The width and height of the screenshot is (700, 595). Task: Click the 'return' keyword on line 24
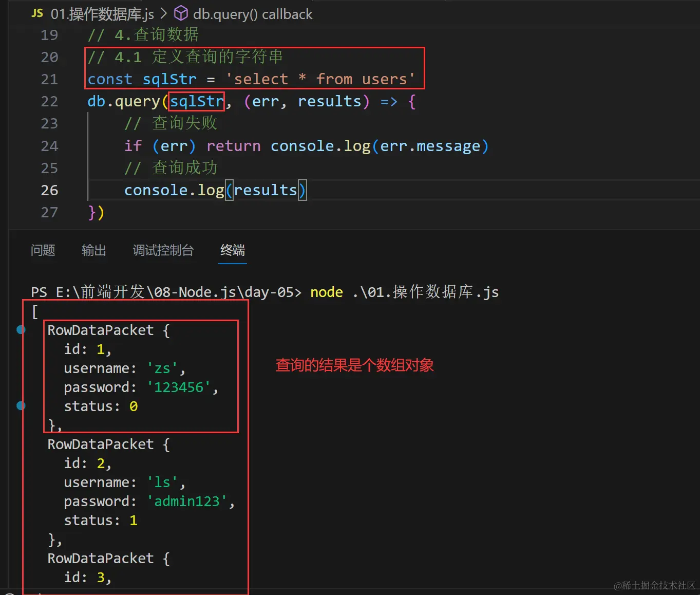pyautogui.click(x=234, y=146)
